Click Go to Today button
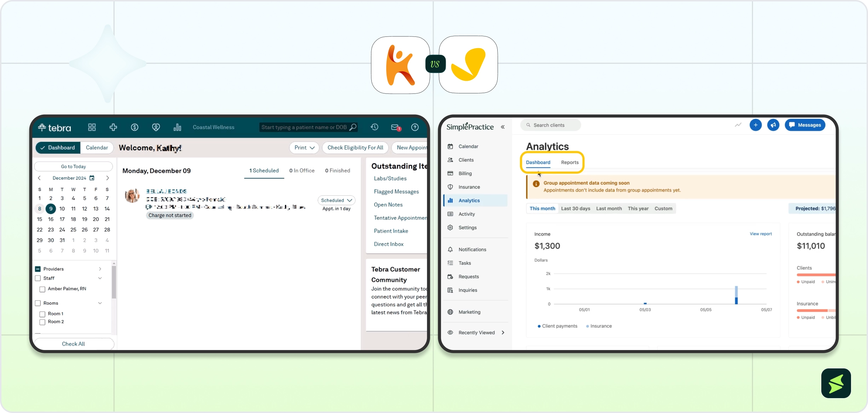 pyautogui.click(x=73, y=166)
